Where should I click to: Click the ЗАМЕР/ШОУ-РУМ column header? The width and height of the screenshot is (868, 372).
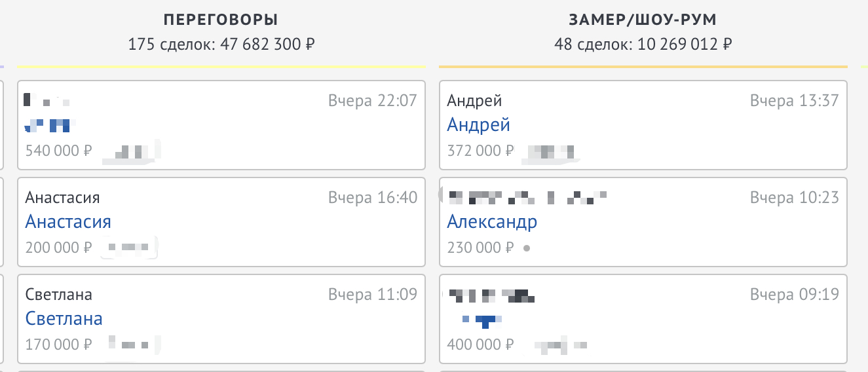click(643, 20)
